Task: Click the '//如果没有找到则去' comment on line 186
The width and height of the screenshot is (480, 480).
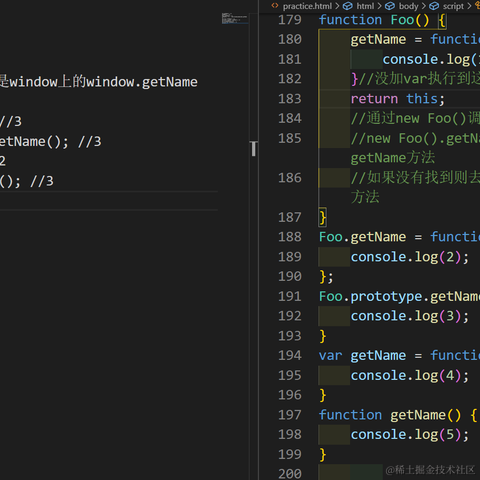Action: coord(415,178)
